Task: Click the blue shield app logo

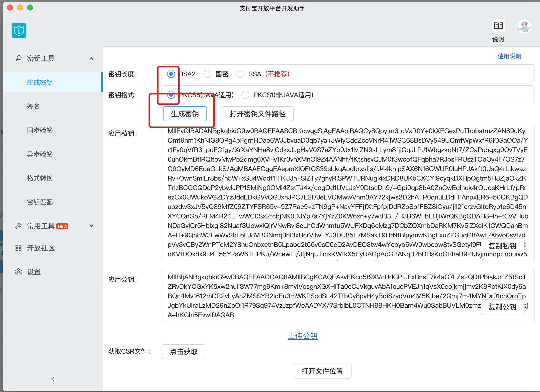Action: 19,31
